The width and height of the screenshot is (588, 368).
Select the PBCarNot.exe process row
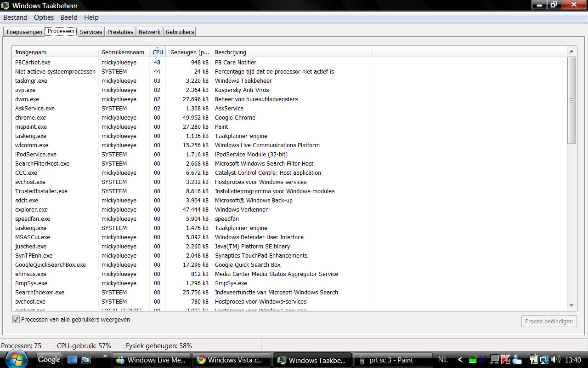pyautogui.click(x=192, y=62)
